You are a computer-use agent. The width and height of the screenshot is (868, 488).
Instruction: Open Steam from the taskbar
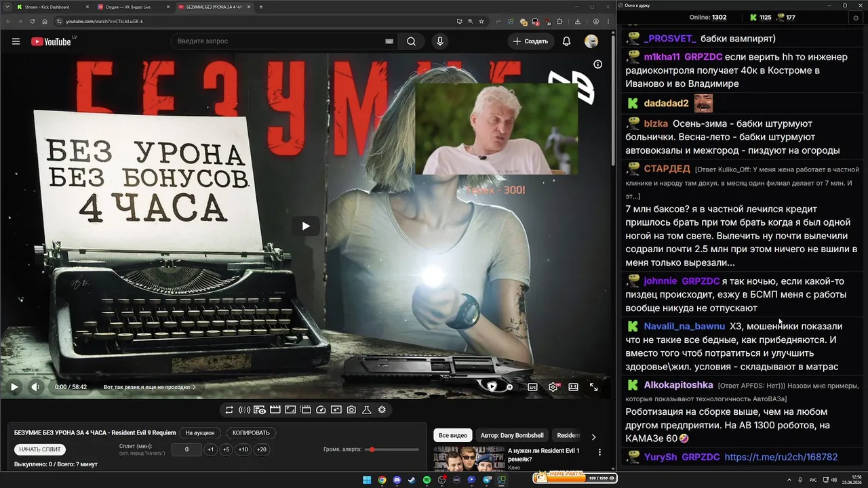(x=412, y=480)
